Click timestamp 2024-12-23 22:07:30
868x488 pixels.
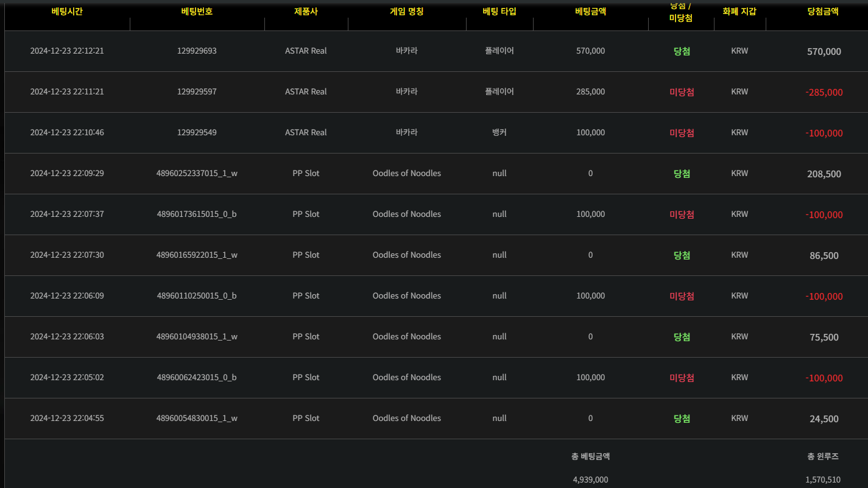(67, 255)
